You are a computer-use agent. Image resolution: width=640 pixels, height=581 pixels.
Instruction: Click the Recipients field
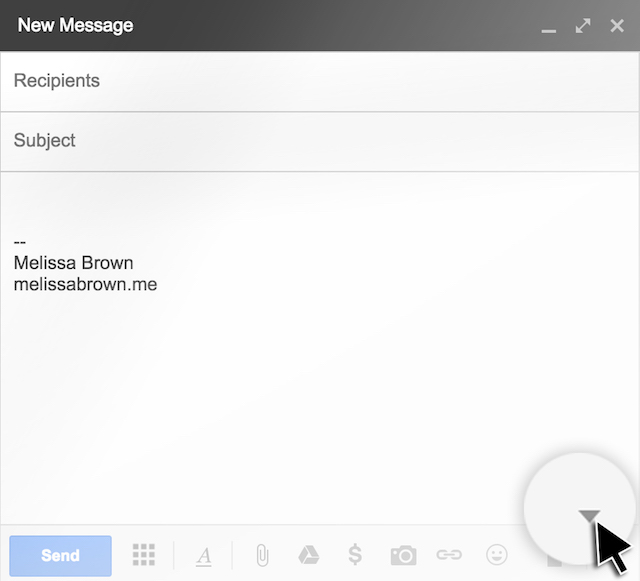pos(320,81)
